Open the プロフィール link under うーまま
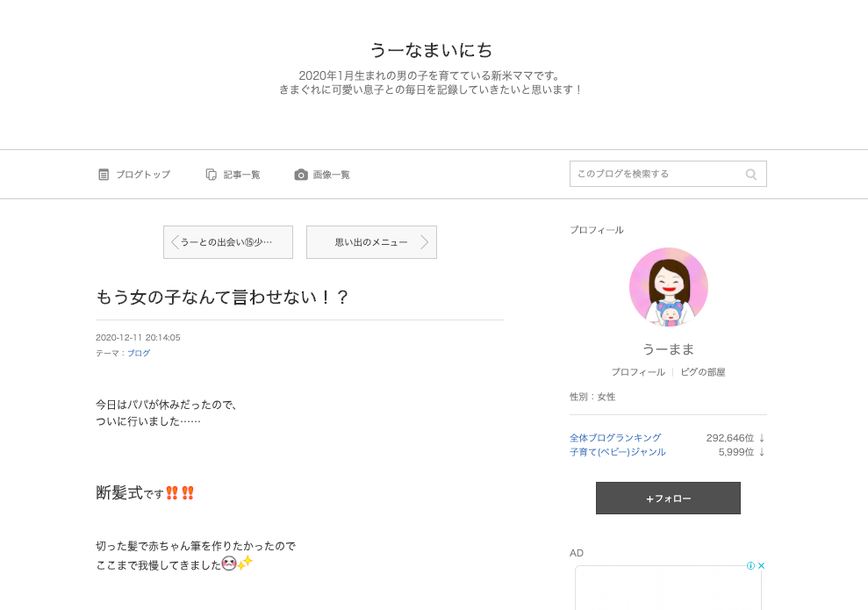 click(638, 372)
